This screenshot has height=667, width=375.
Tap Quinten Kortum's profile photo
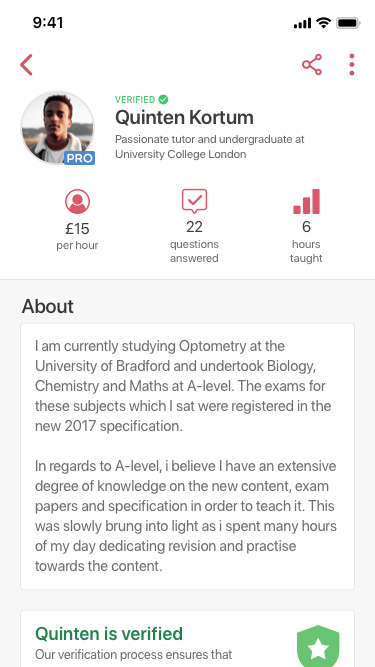coord(57,128)
